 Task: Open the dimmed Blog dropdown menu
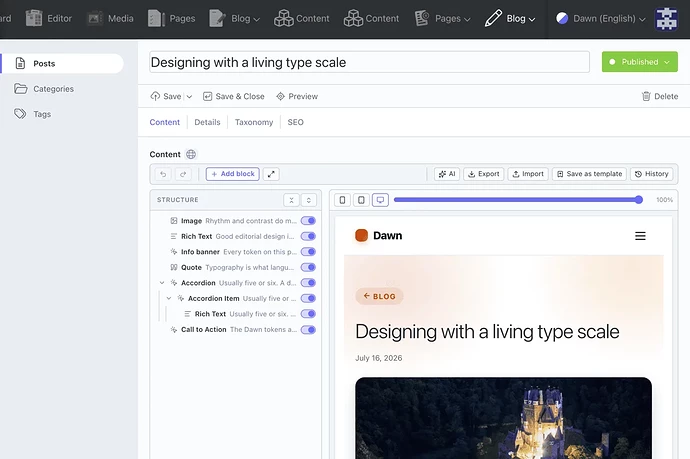point(235,18)
